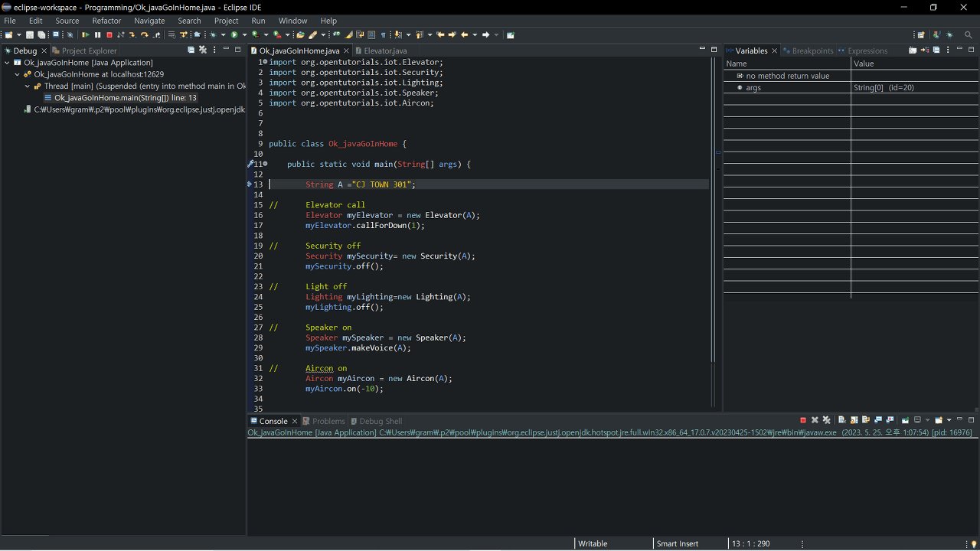Select the args variable row

753,88
